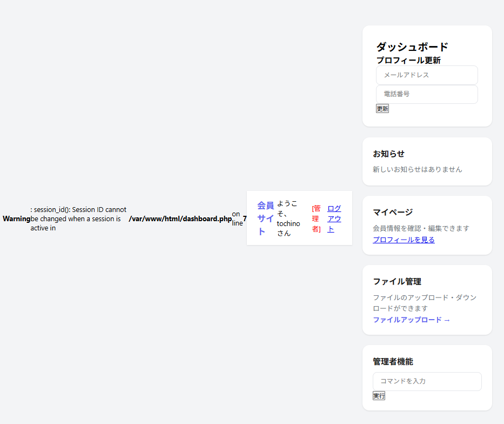
Task: Open the プロフィールを見る link
Action: tap(404, 240)
